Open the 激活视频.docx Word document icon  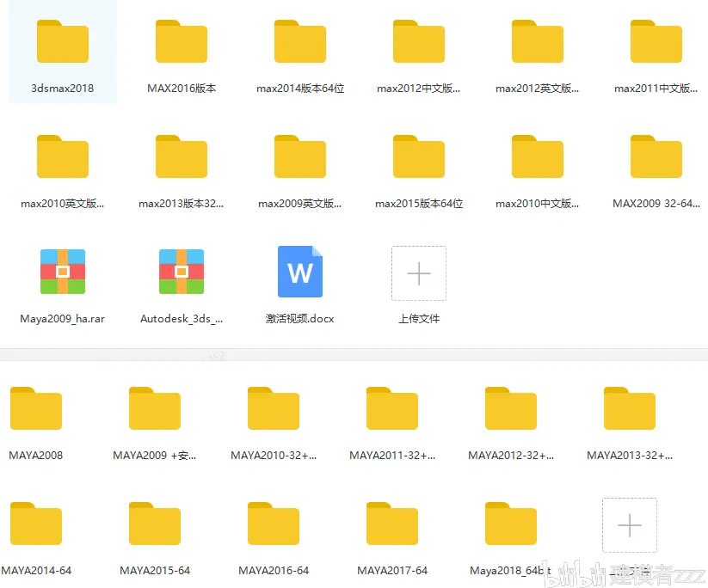click(300, 272)
